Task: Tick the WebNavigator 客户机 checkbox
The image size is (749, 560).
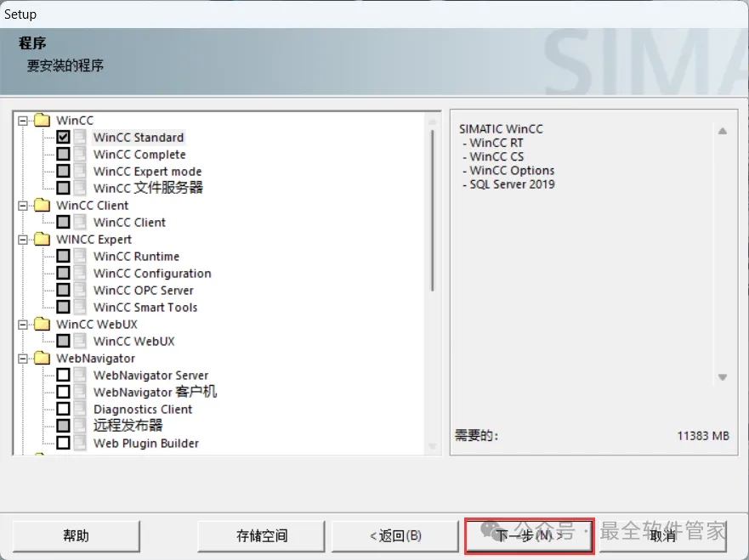Action: (63, 392)
